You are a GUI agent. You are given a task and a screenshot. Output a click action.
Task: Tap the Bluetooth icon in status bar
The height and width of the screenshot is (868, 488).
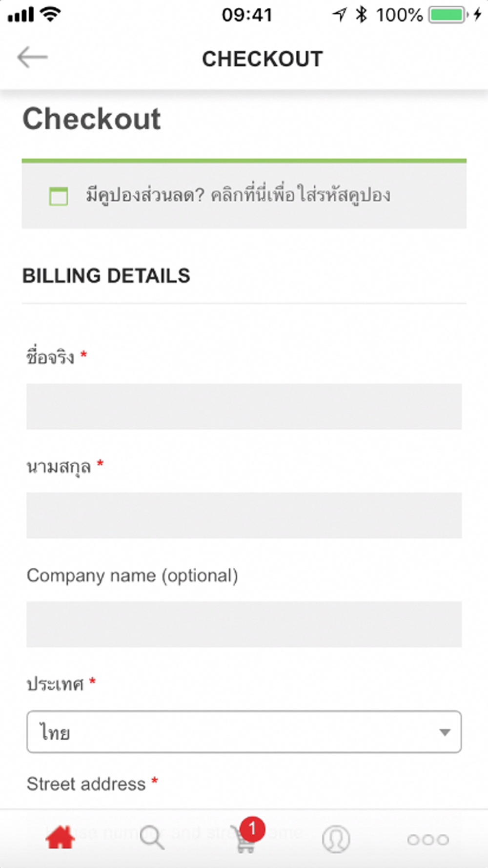[361, 15]
